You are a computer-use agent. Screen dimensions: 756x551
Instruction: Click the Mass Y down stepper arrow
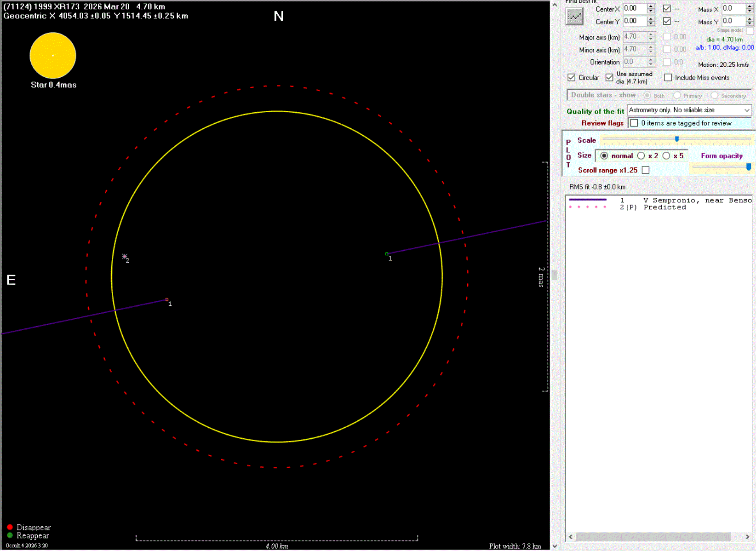pos(750,23)
